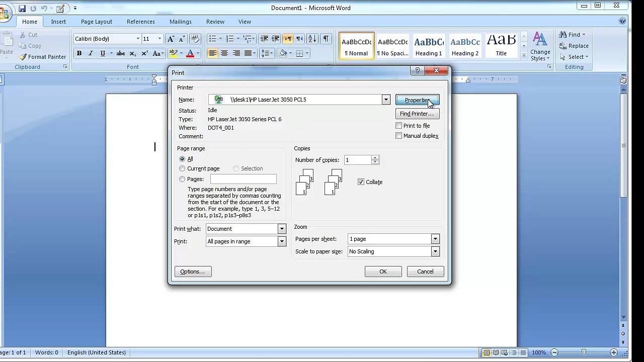Click the Bullets list icon
The width and height of the screenshot is (644, 362).
coord(212,39)
